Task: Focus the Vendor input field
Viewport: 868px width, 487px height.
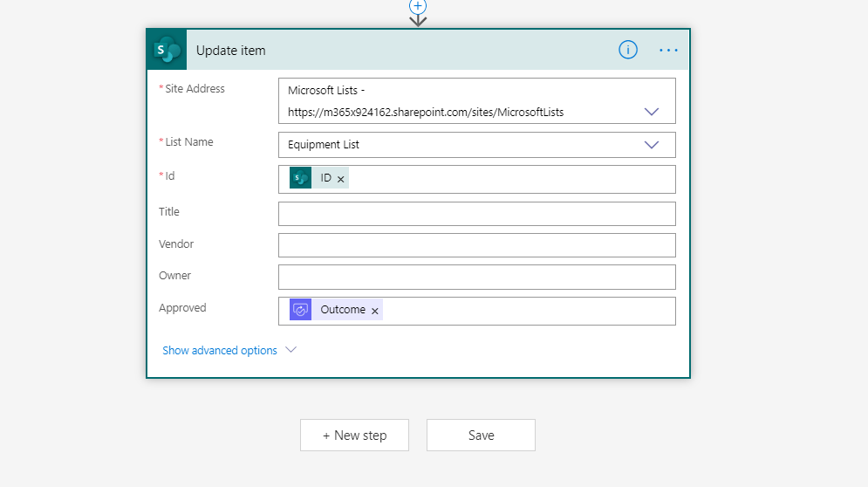Action: (x=476, y=245)
